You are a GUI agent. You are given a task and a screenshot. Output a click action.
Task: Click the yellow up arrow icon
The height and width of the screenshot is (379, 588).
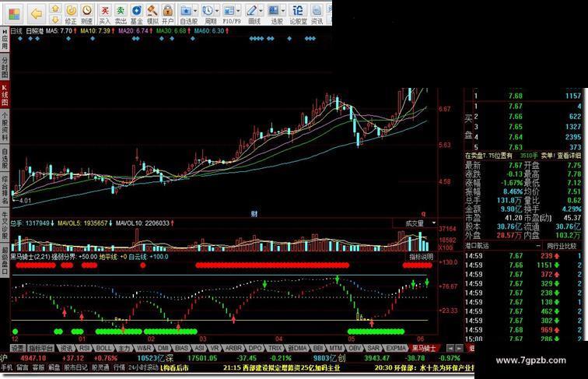(55, 9)
